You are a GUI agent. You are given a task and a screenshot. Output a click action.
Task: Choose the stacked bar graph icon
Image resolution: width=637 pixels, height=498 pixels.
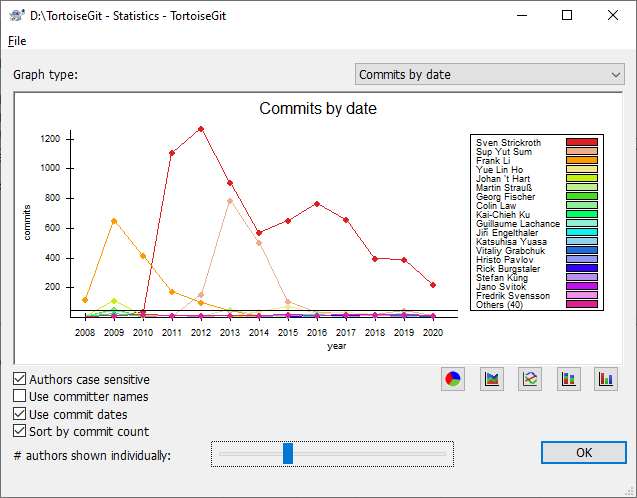pyautogui.click(x=568, y=379)
